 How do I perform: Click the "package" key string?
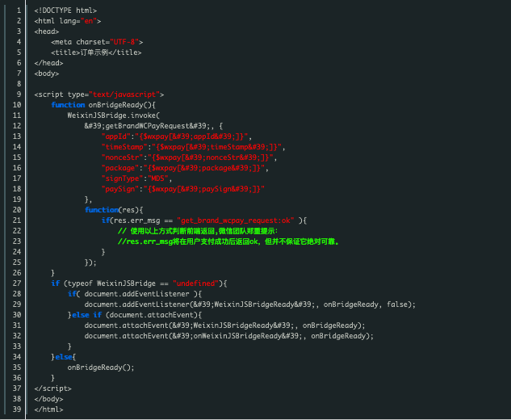[120, 168]
